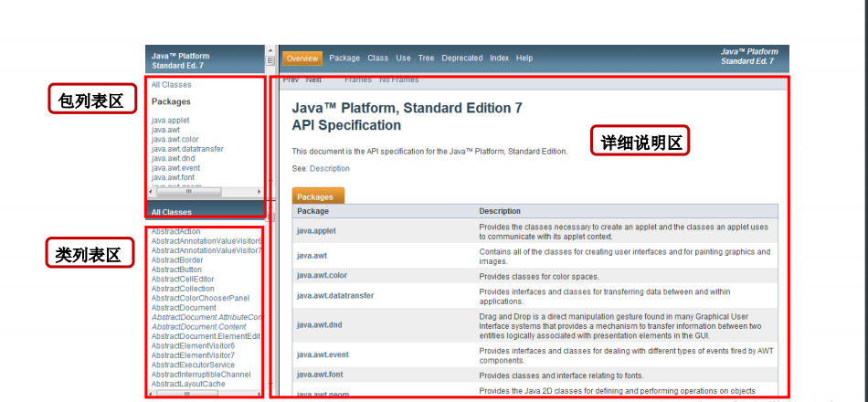This screenshot has width=868, height=402.
Task: Open java.awt.font in the left package list
Action: point(173,177)
